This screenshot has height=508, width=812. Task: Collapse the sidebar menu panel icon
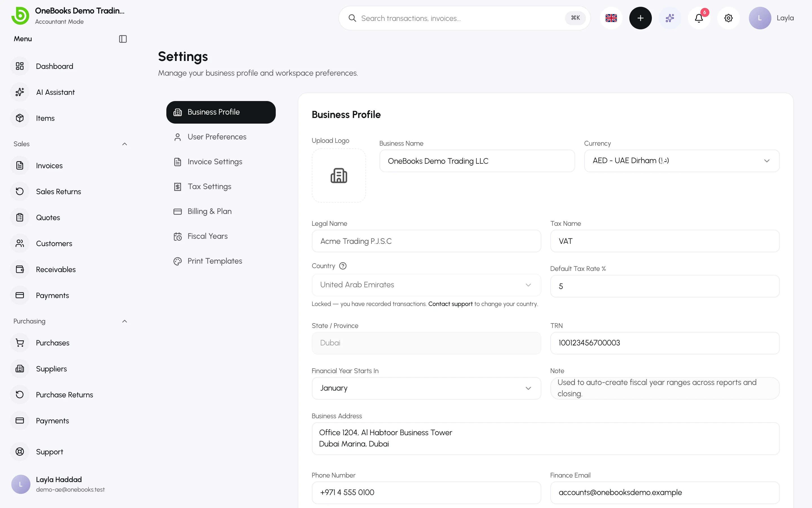pyautogui.click(x=123, y=39)
